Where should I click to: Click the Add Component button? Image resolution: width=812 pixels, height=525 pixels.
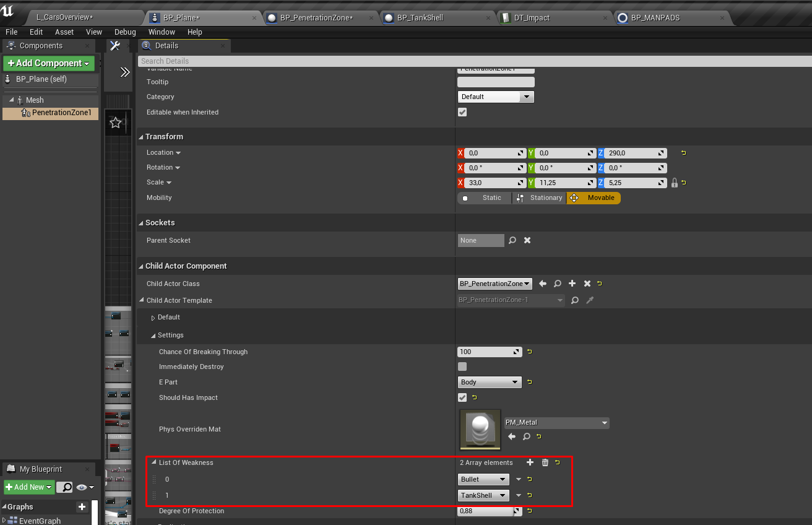pyautogui.click(x=48, y=63)
